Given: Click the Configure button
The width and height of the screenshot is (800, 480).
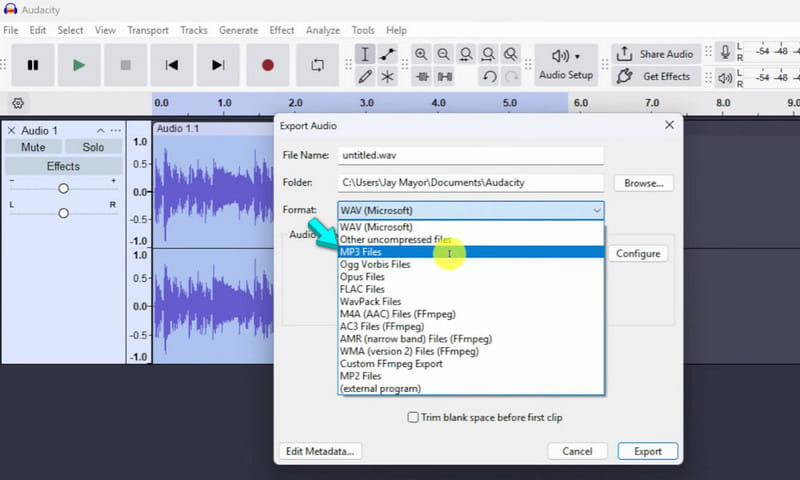Looking at the screenshot, I should point(638,254).
